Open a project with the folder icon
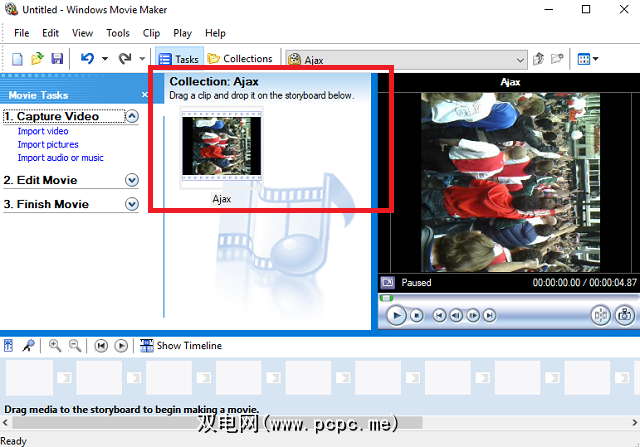Viewport: 640px width, 447px height. pos(37,59)
